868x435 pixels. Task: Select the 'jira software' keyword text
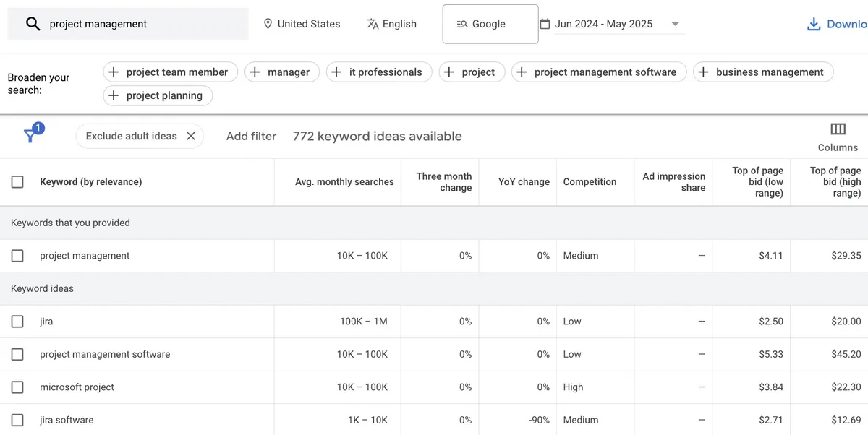tap(67, 420)
